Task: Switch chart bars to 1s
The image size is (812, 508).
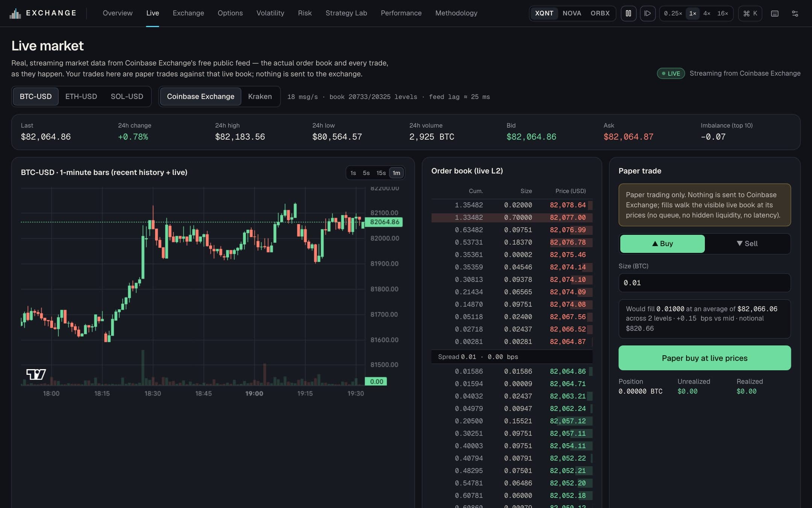Action: 353,173
